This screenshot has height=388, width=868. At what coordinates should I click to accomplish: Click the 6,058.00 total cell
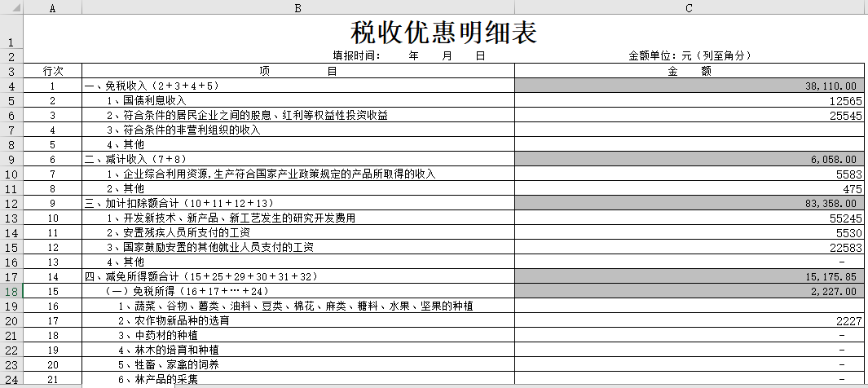tap(690, 159)
